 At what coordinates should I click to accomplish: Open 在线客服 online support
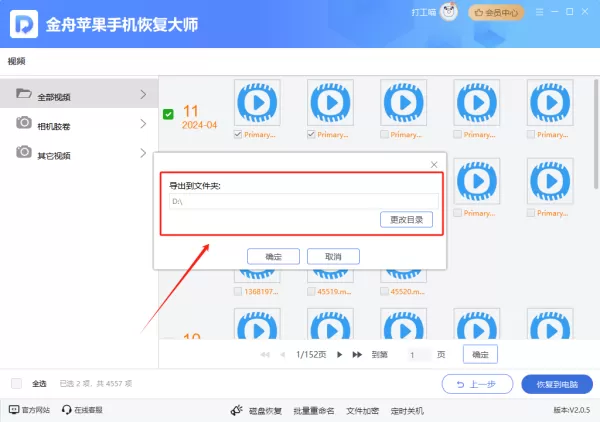pyautogui.click(x=82, y=410)
